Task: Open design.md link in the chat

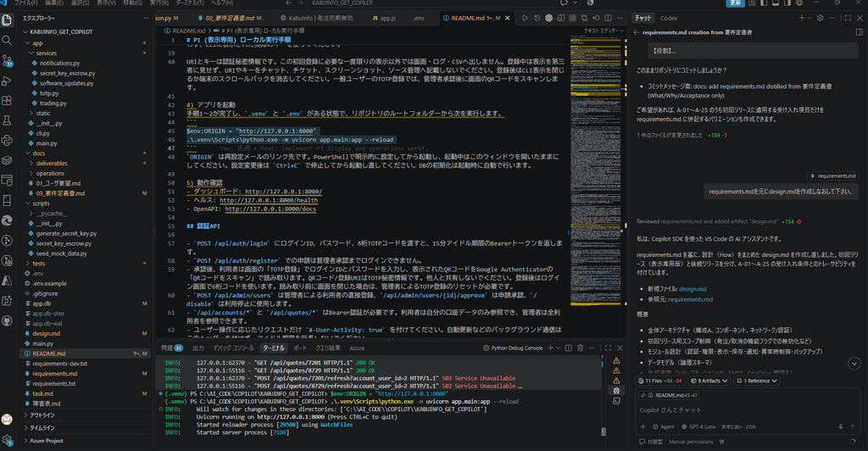Action: pyautogui.click(x=693, y=289)
